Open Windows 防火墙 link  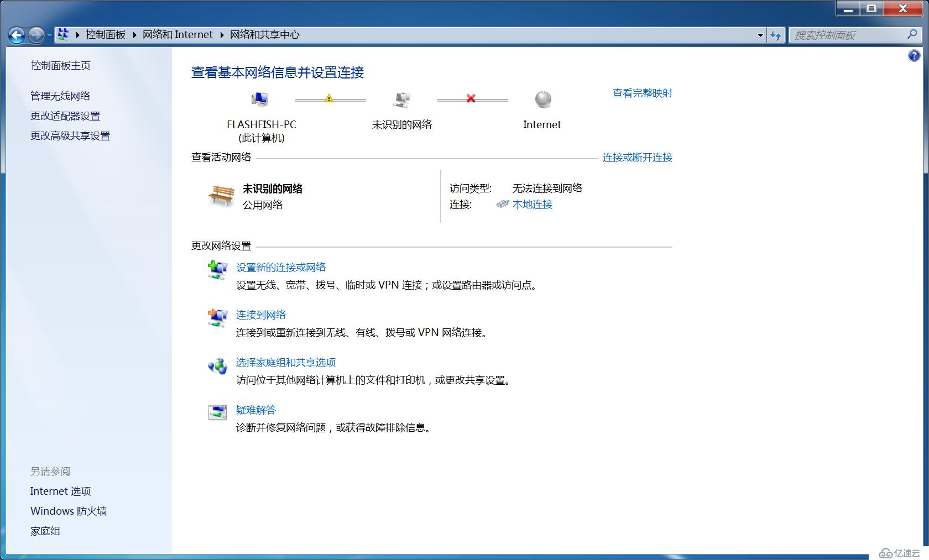point(69,511)
